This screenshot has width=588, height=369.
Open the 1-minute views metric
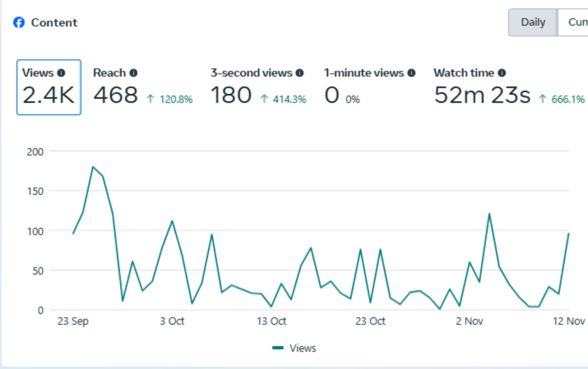click(x=370, y=87)
